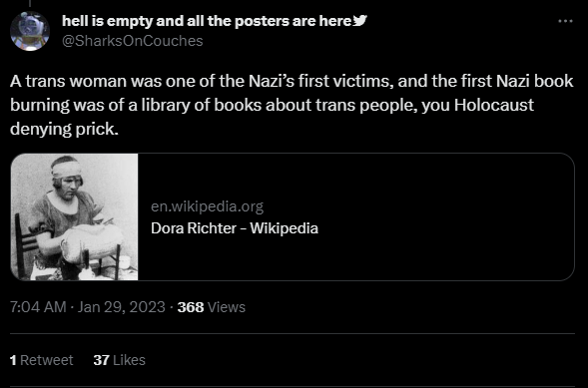Open the en.wikipedia.org domain text

click(x=207, y=206)
